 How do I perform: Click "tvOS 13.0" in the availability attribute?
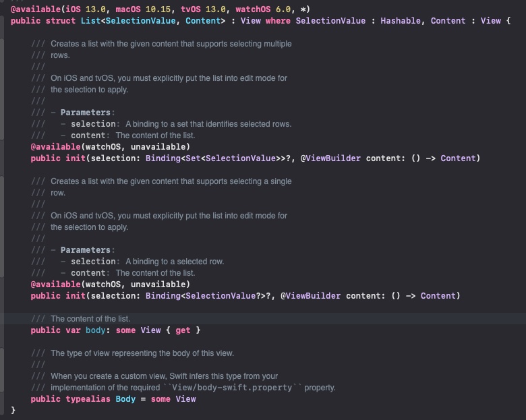pos(203,9)
